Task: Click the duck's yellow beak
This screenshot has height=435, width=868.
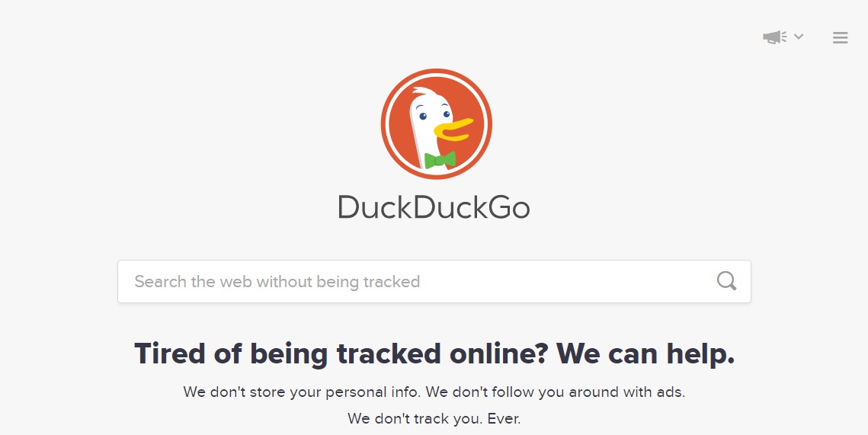Action: click(x=453, y=130)
